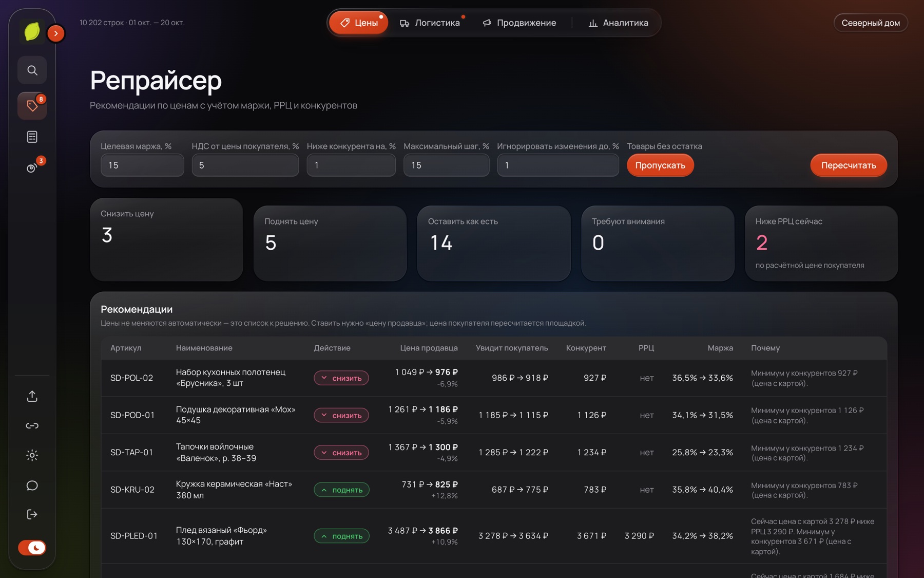The image size is (924, 578).
Task: Switch to the Цены tab
Action: (x=359, y=23)
